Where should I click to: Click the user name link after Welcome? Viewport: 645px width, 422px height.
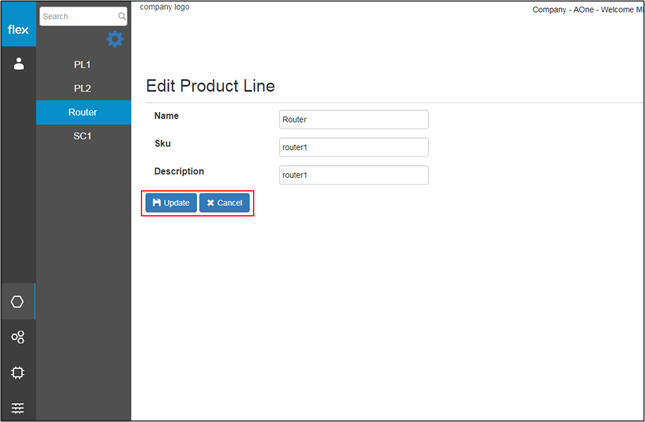[x=640, y=9]
